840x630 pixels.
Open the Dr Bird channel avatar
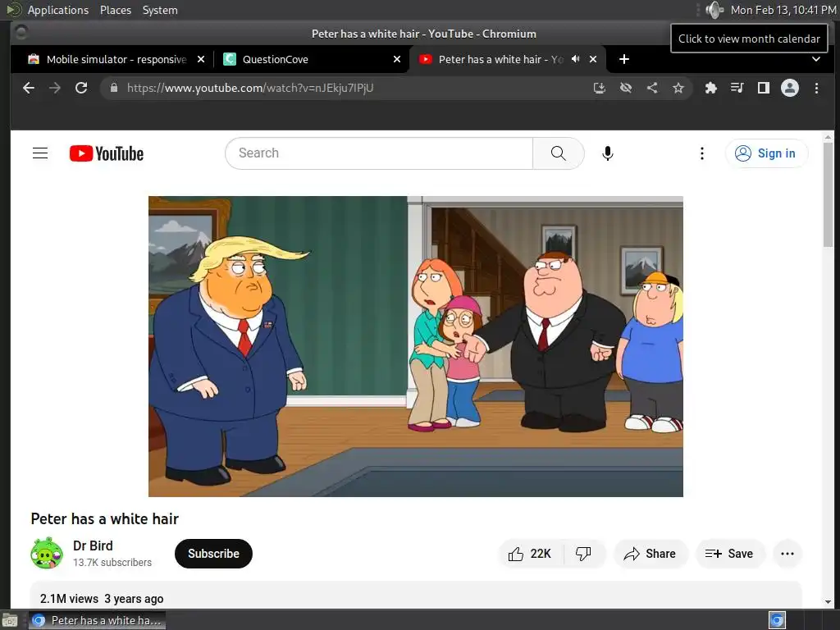(x=47, y=554)
